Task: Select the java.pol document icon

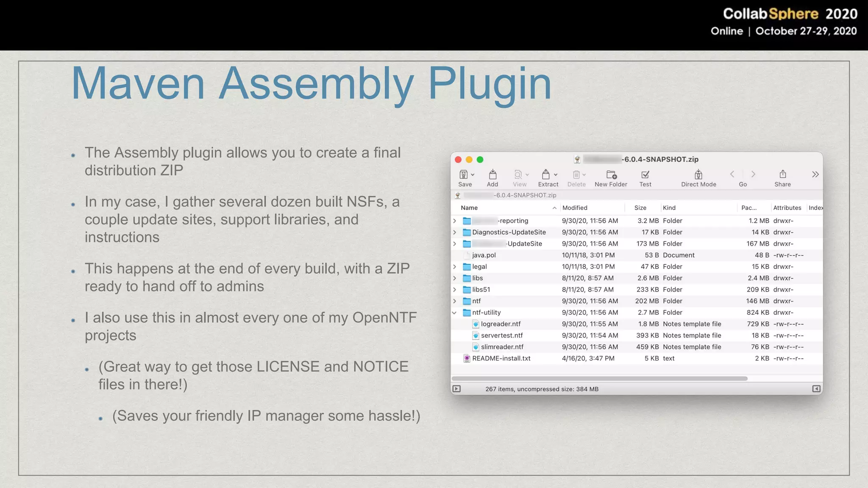Action: click(x=467, y=255)
